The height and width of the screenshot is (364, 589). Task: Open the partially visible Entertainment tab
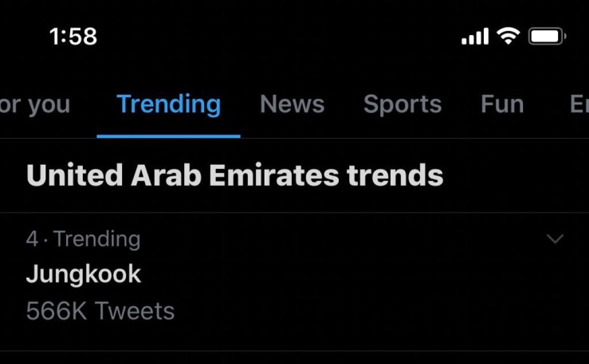[x=579, y=104]
